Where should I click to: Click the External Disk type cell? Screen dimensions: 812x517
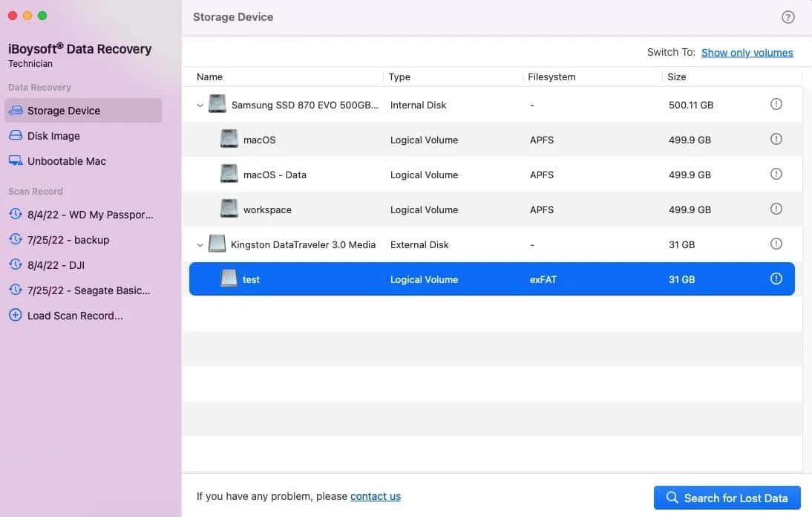point(419,244)
